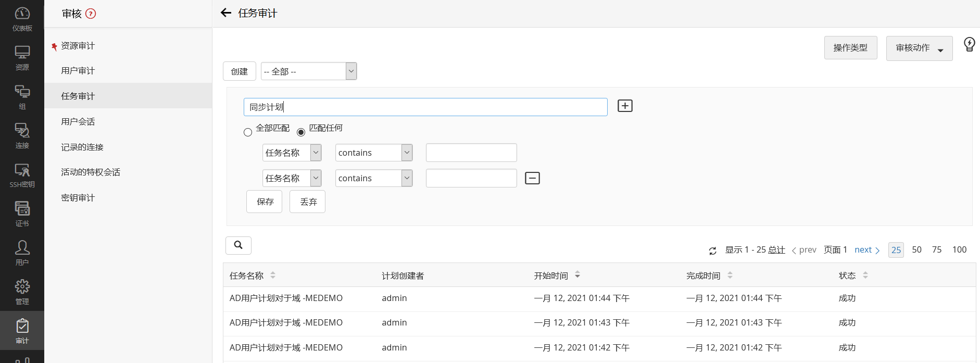The height and width of the screenshot is (363, 980).
Task: Click the first filter value text field
Action: coord(471,153)
